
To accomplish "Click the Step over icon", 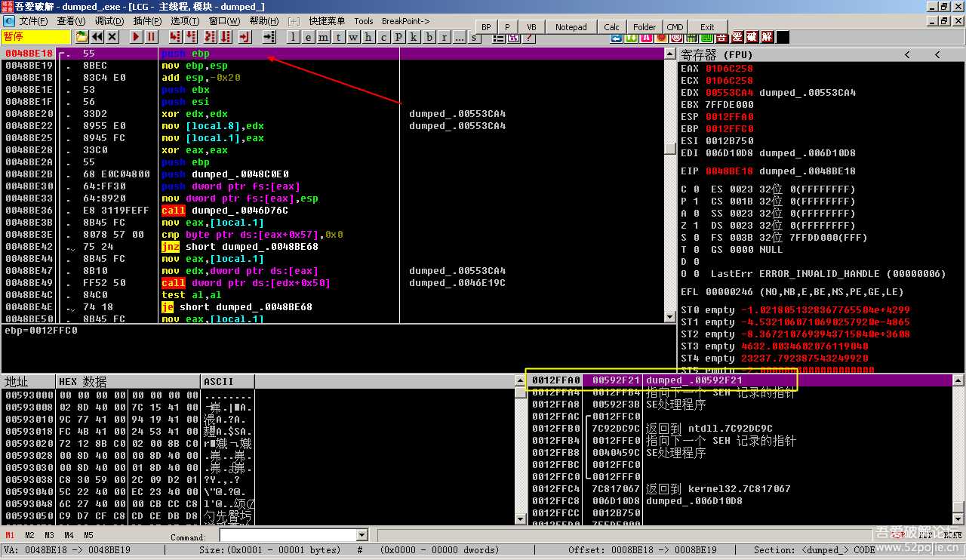I will click(x=192, y=37).
